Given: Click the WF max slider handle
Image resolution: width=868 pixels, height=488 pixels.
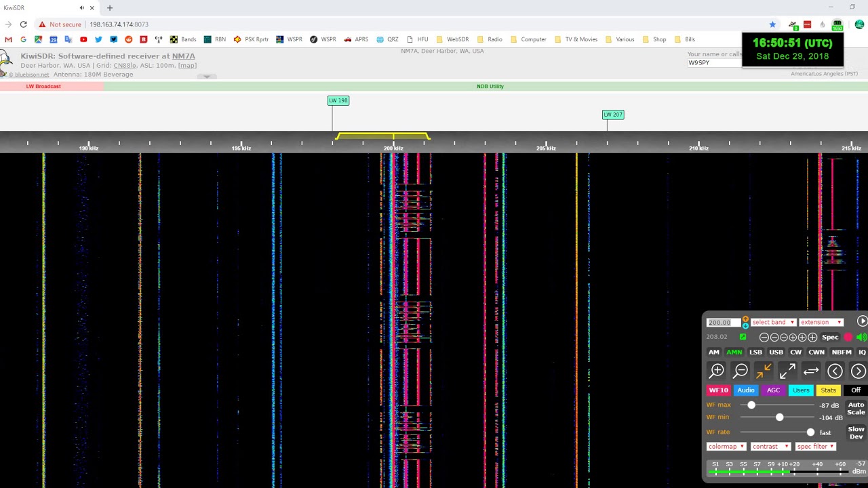Looking at the screenshot, I should tap(751, 405).
